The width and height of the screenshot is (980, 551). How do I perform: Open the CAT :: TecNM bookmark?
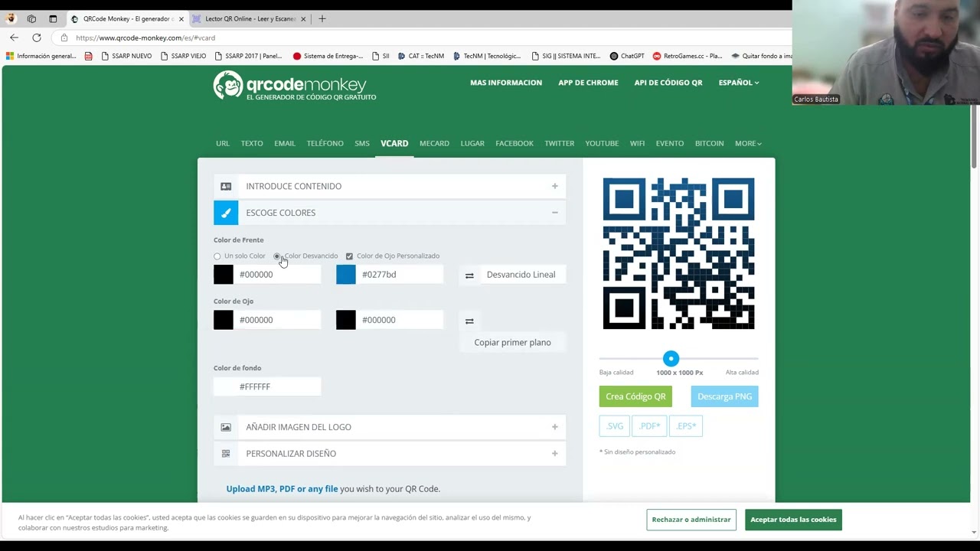click(x=420, y=56)
